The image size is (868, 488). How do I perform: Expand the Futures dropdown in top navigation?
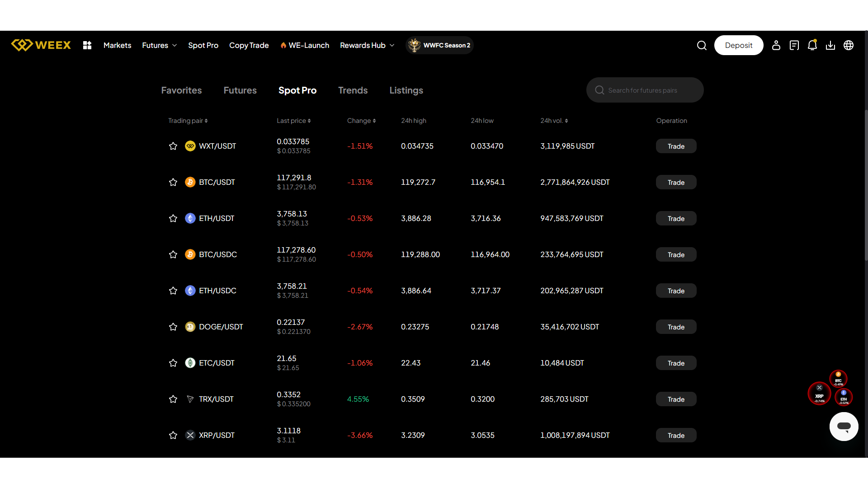pos(160,45)
